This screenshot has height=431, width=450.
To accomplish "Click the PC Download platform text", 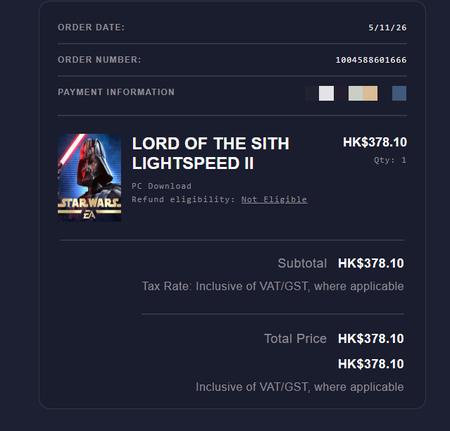I will [x=161, y=186].
